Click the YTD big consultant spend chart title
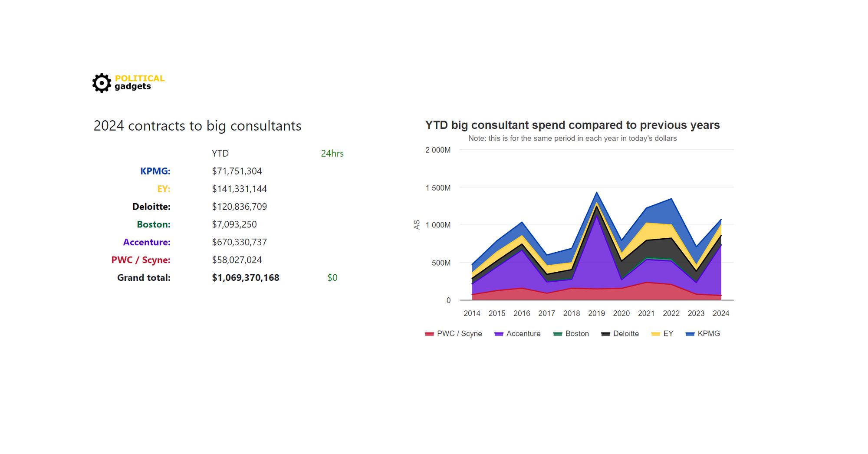 click(572, 125)
